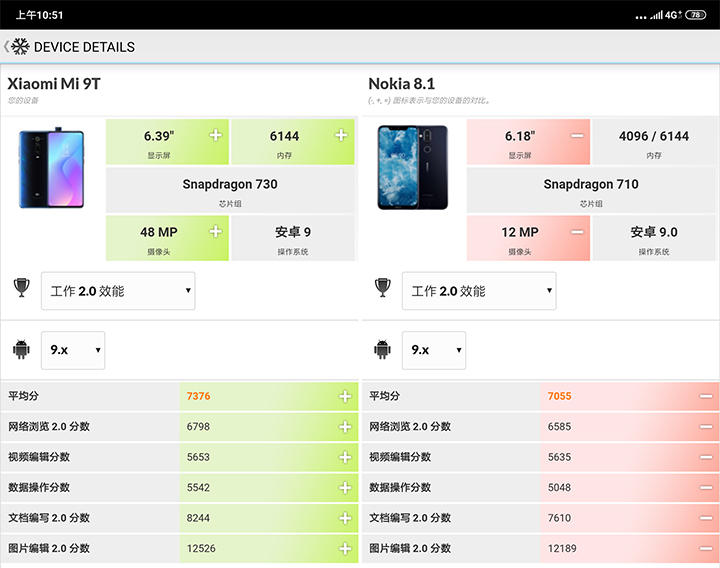Tap the battery indicator in status bar

click(x=695, y=15)
